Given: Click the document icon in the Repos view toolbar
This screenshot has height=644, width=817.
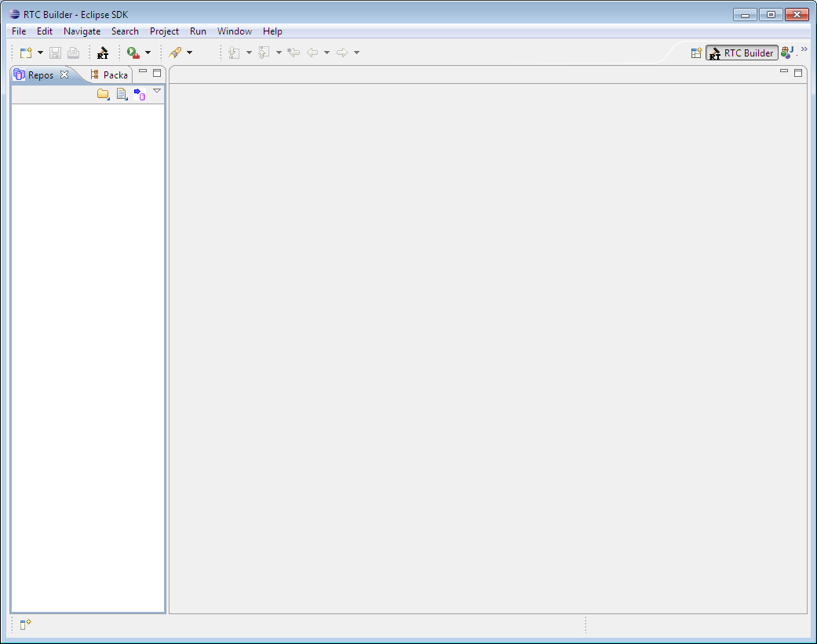Looking at the screenshot, I should click(122, 93).
